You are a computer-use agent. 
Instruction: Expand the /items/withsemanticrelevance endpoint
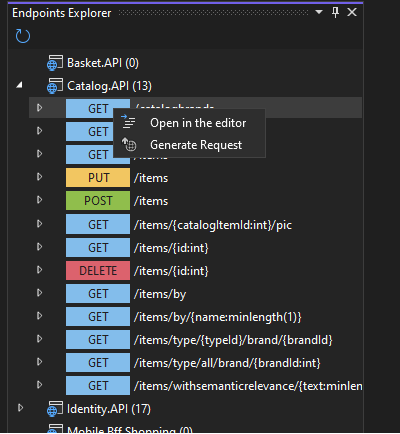click(x=40, y=385)
